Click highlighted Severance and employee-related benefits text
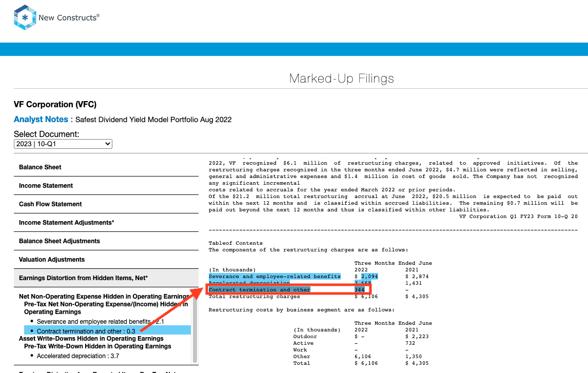 click(275, 276)
